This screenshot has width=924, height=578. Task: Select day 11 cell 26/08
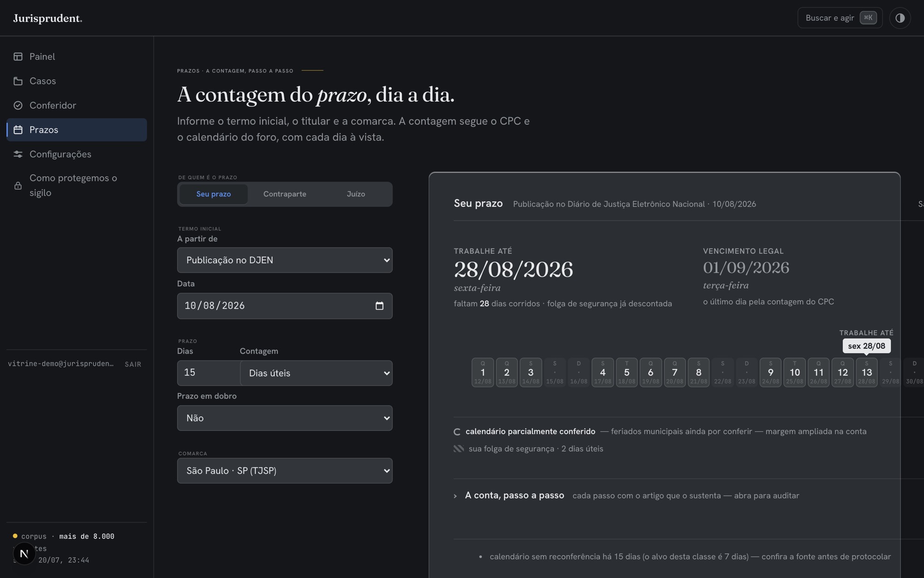coord(819,372)
